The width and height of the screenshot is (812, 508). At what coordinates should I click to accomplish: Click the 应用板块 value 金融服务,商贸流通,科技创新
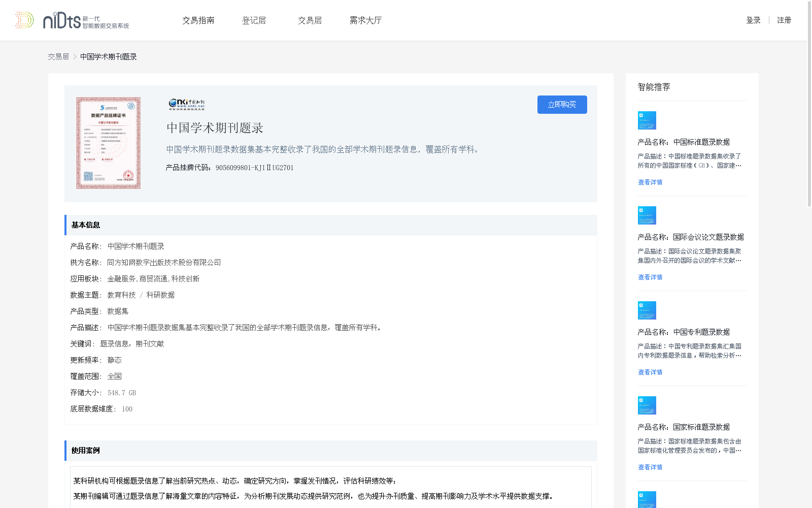pyautogui.click(x=153, y=279)
